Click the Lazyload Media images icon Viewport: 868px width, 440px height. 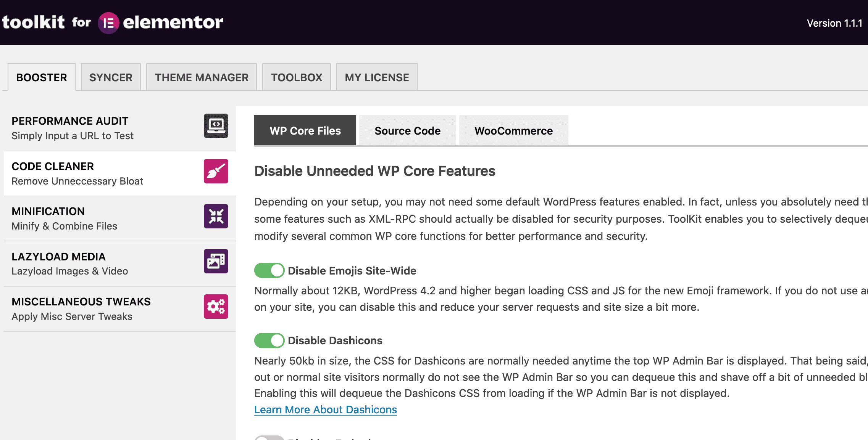pos(216,261)
